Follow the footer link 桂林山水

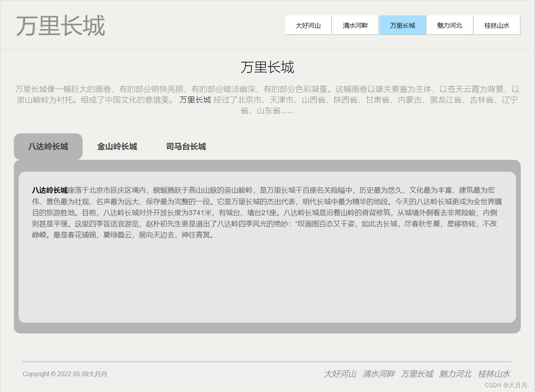pyautogui.click(x=494, y=374)
